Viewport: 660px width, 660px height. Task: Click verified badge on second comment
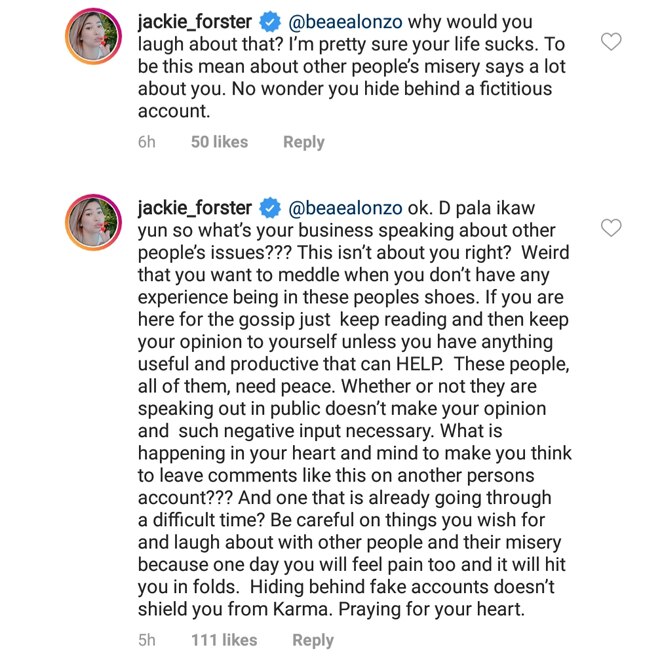270,208
